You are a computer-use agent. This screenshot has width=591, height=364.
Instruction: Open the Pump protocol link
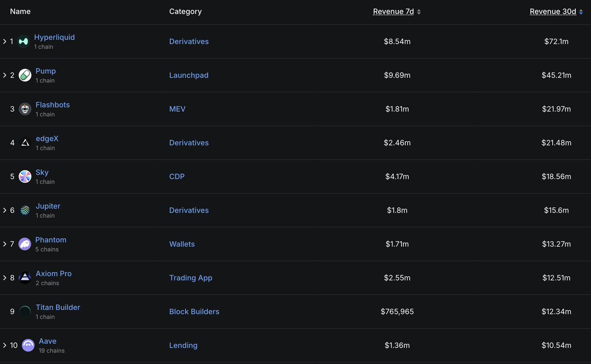46,71
